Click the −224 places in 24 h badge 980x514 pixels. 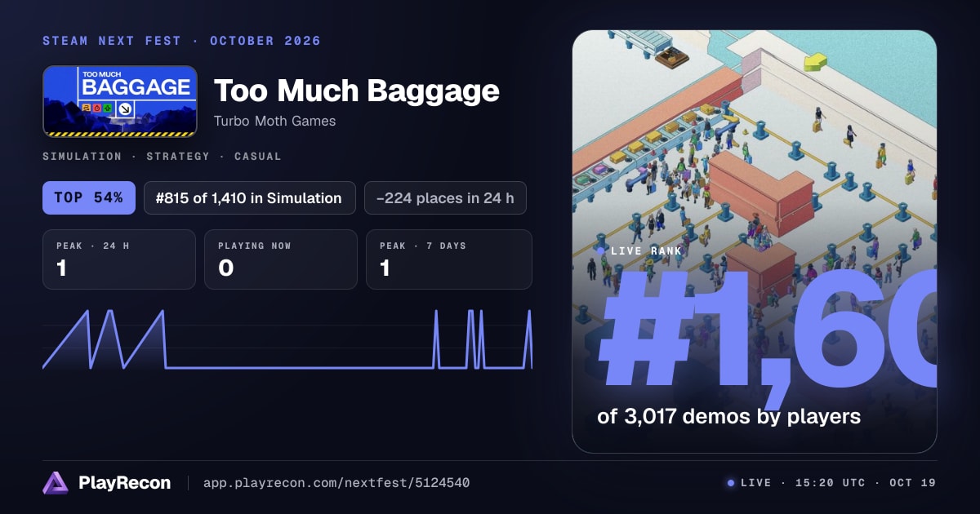[x=445, y=197]
